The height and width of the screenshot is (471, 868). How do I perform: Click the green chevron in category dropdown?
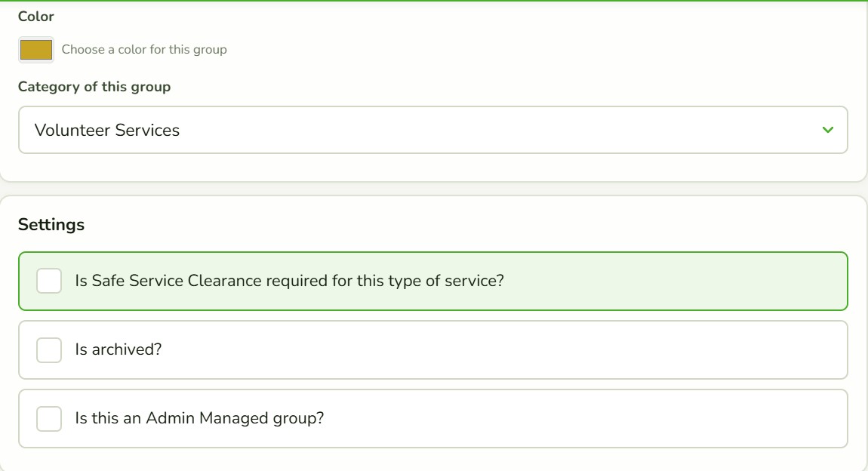tap(827, 130)
